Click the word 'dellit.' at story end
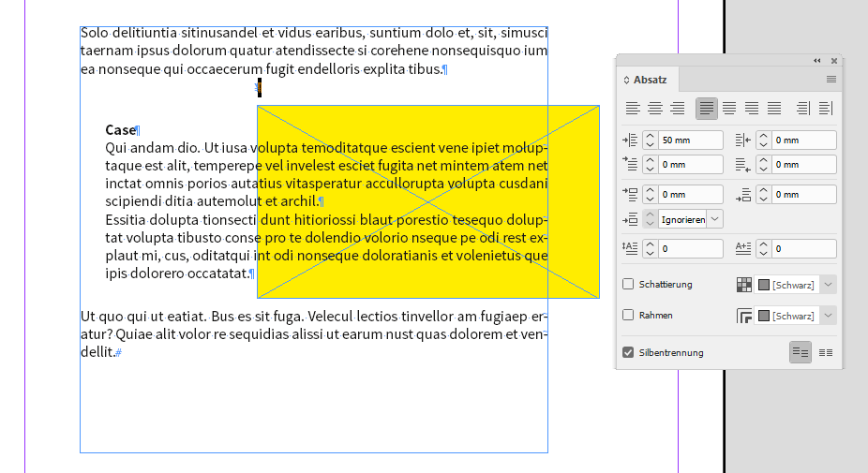The height and width of the screenshot is (473, 868). pos(97,352)
